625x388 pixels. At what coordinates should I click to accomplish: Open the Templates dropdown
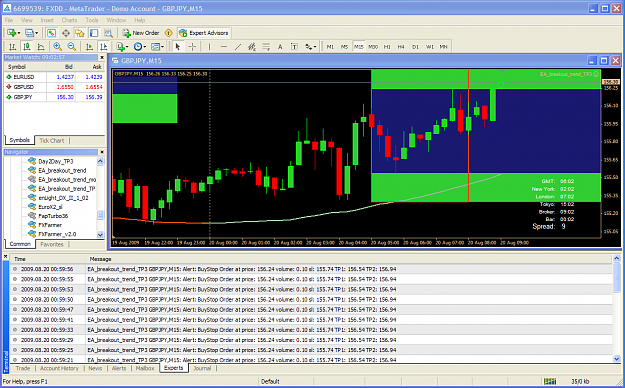click(157, 47)
